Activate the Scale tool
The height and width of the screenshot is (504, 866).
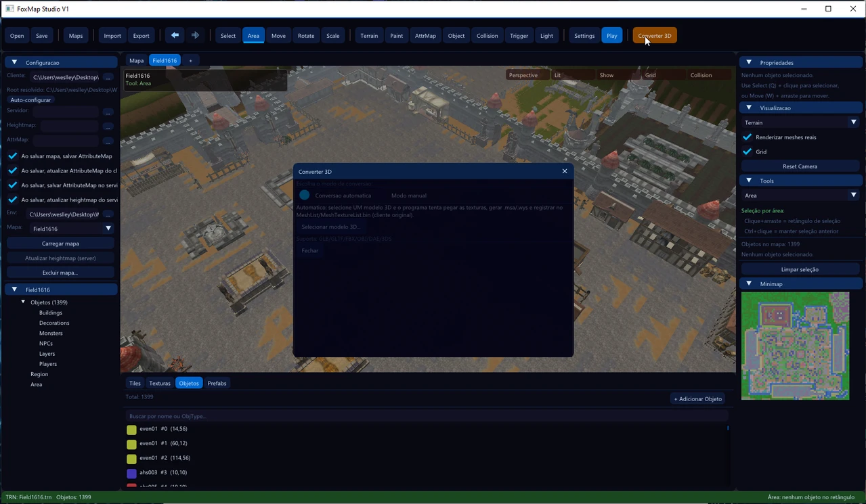(x=332, y=36)
